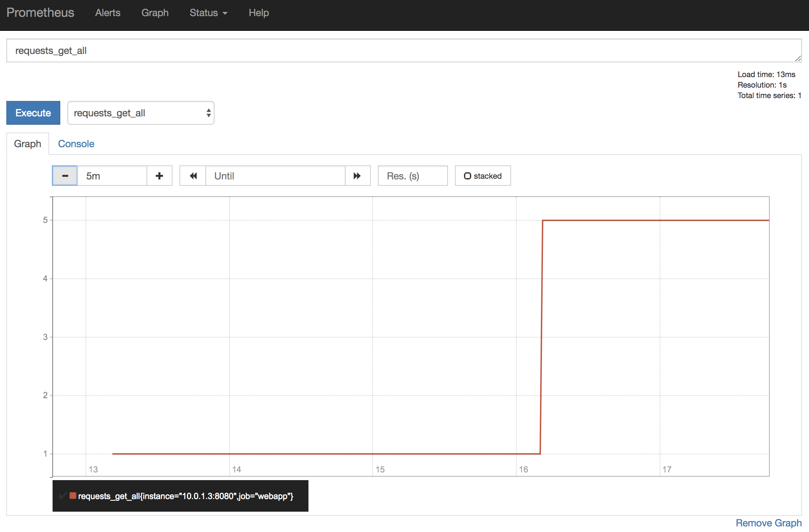Expand the Status menu
This screenshot has width=809, height=532.
click(x=204, y=13)
